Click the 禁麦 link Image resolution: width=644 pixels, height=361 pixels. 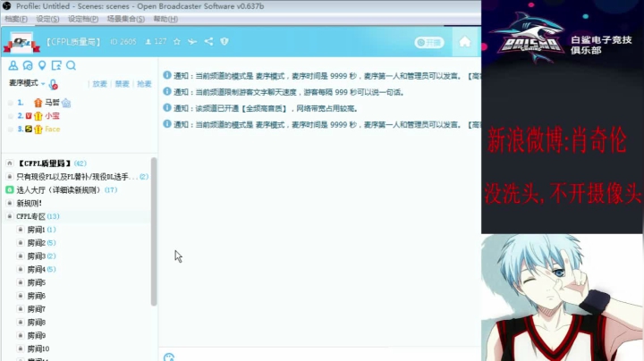[122, 84]
